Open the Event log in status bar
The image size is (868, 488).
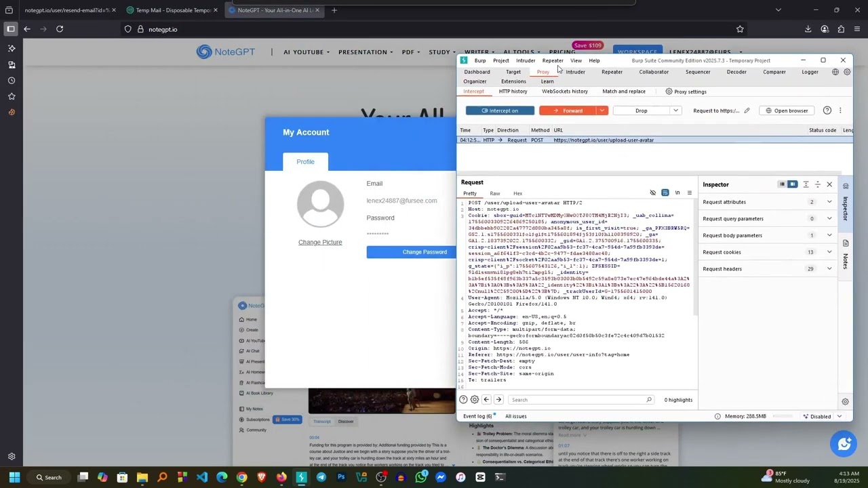[477, 416]
